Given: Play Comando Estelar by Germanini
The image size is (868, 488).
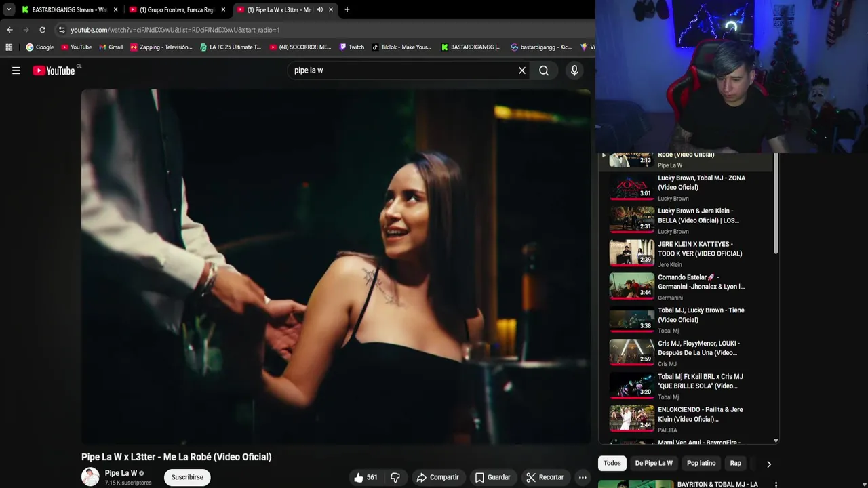Looking at the screenshot, I should (686, 287).
